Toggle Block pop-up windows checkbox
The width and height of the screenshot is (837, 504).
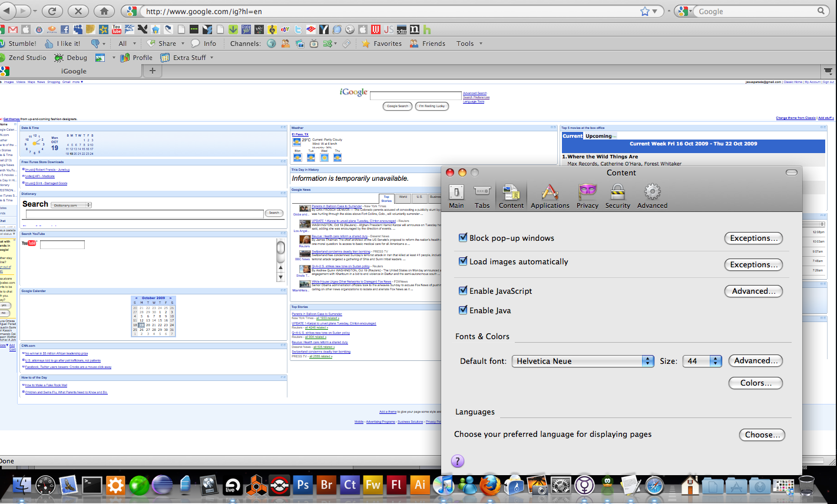point(463,238)
